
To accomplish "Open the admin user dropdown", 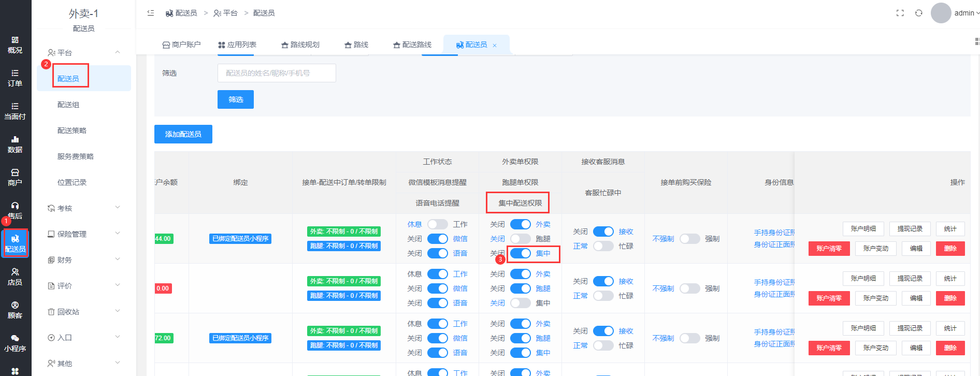I will point(965,13).
